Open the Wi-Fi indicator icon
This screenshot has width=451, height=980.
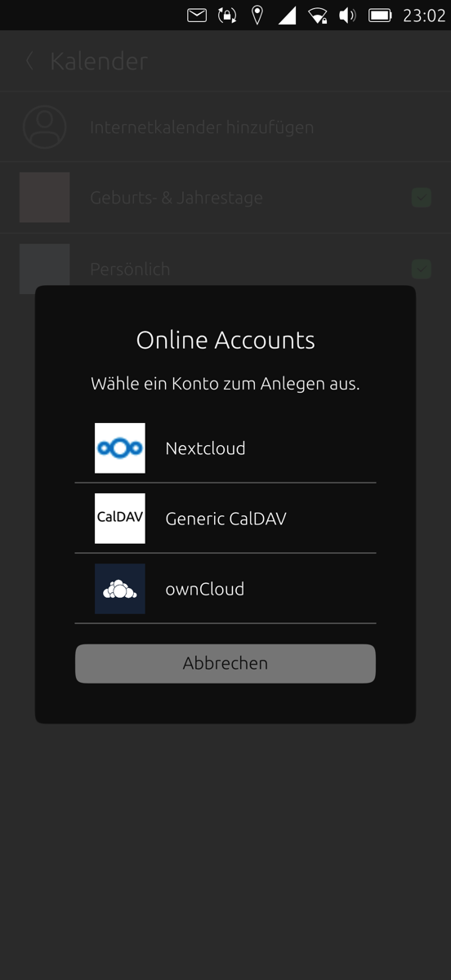pos(318,15)
